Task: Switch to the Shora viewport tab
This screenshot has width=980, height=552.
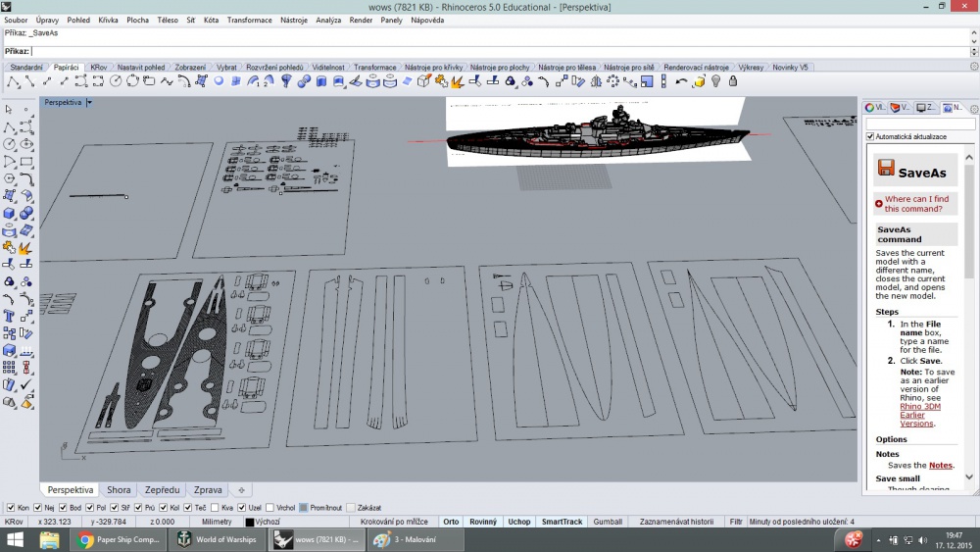Action: point(119,490)
